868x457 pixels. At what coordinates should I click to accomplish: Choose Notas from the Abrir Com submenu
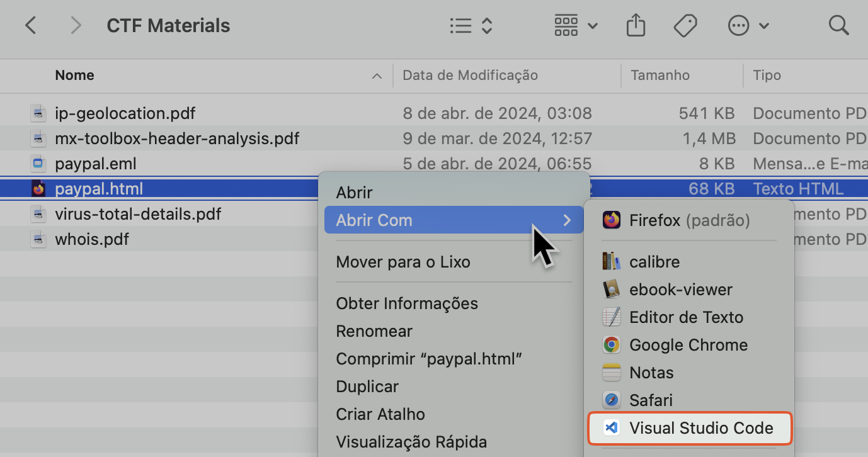(650, 372)
